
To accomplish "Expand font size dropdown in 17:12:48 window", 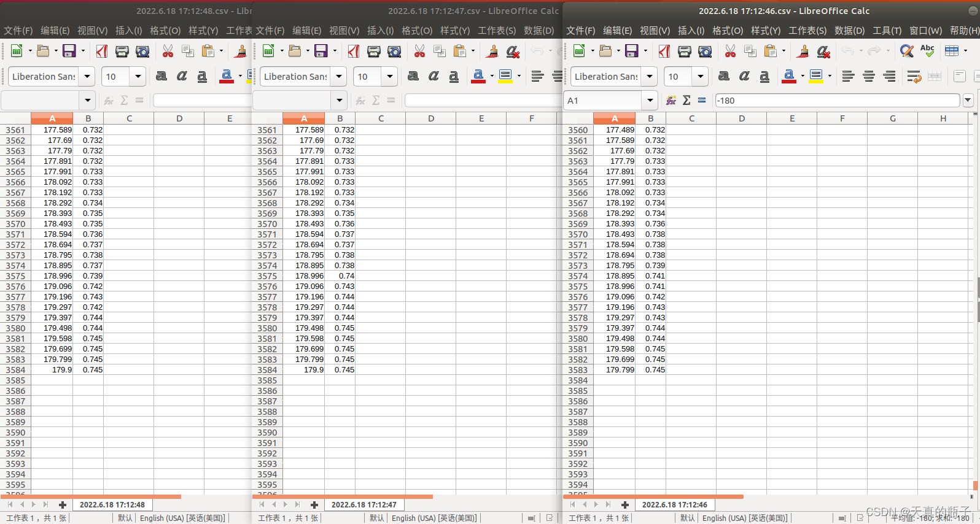I will coord(138,77).
